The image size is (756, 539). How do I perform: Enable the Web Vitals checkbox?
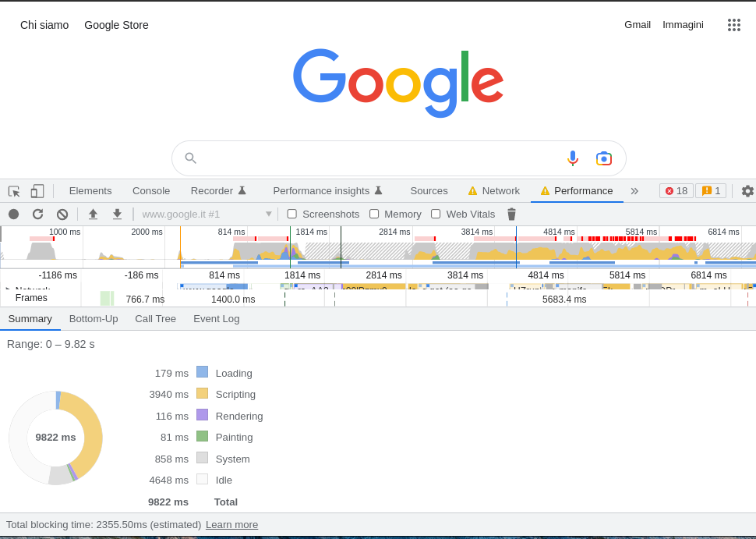436,214
